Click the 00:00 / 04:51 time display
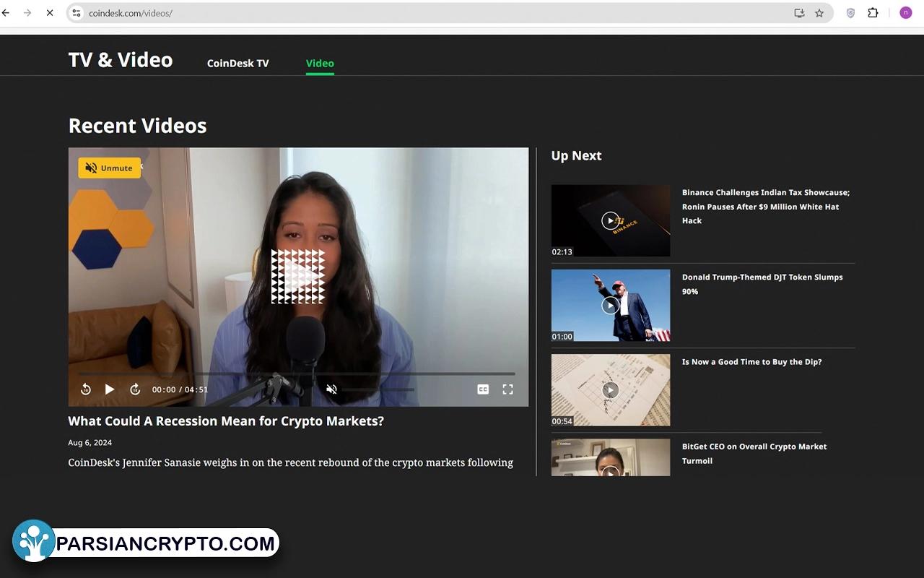This screenshot has height=578, width=924. pyautogui.click(x=180, y=389)
